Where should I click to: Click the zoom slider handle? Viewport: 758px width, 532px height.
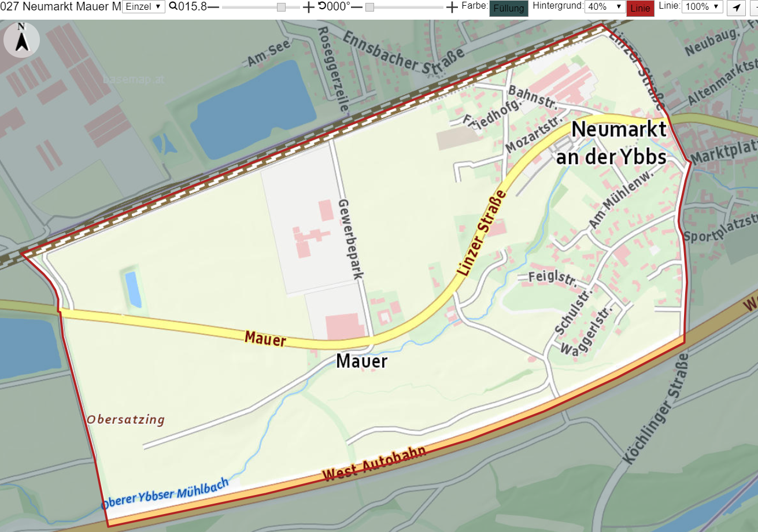click(281, 7)
